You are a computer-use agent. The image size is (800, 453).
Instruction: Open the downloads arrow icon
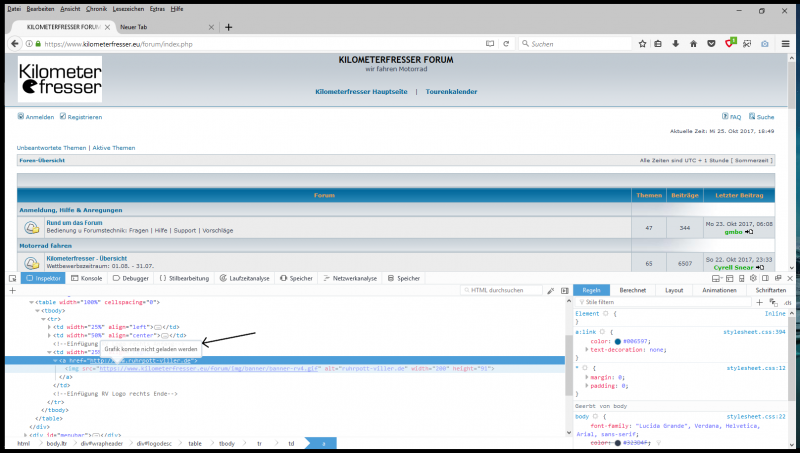675,44
